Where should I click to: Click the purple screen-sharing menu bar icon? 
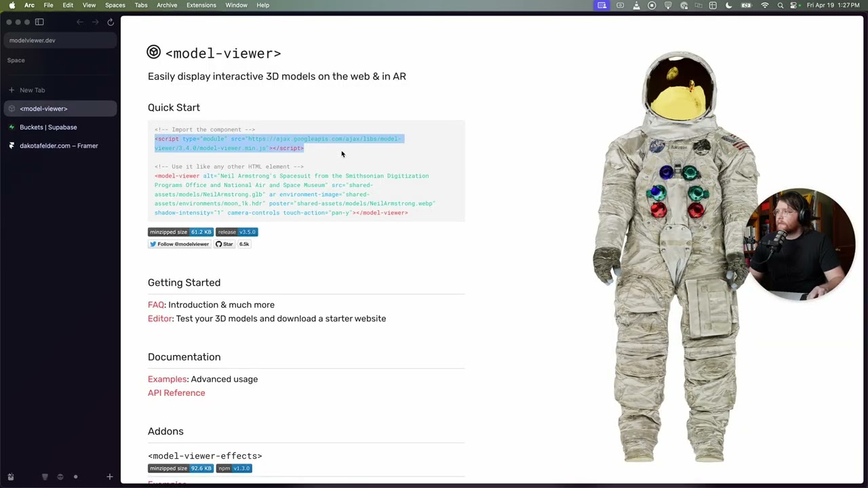coord(602,5)
